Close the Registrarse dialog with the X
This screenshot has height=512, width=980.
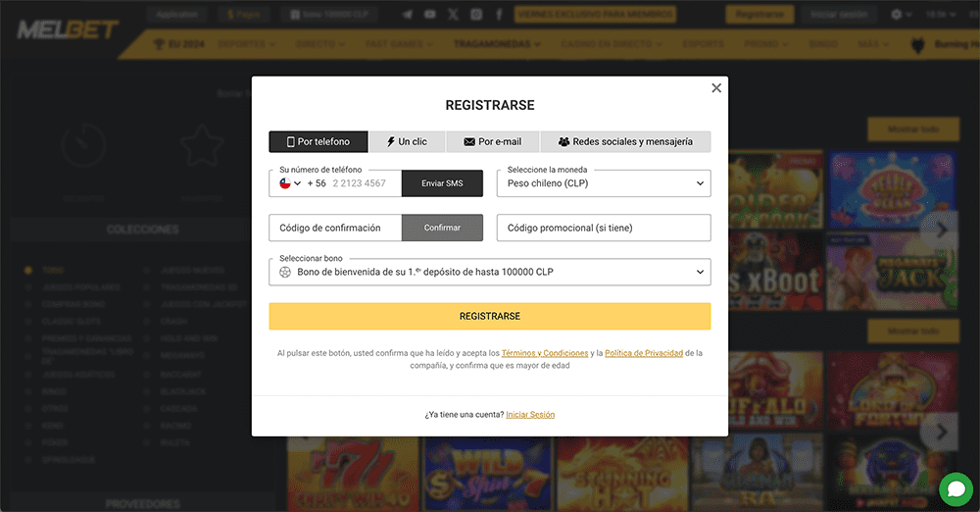coord(716,88)
